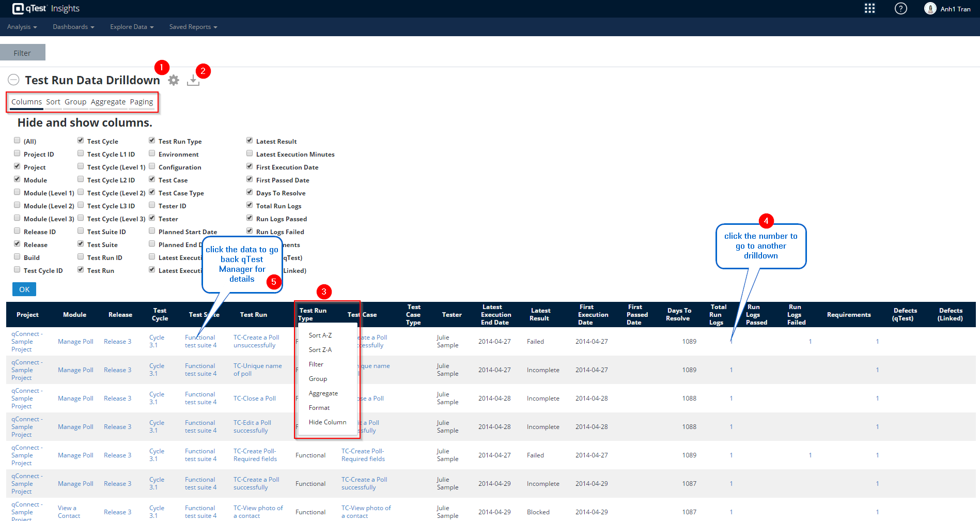Open the TC-Close a Poll test run link
Screen dimensions: 980x521
point(254,399)
